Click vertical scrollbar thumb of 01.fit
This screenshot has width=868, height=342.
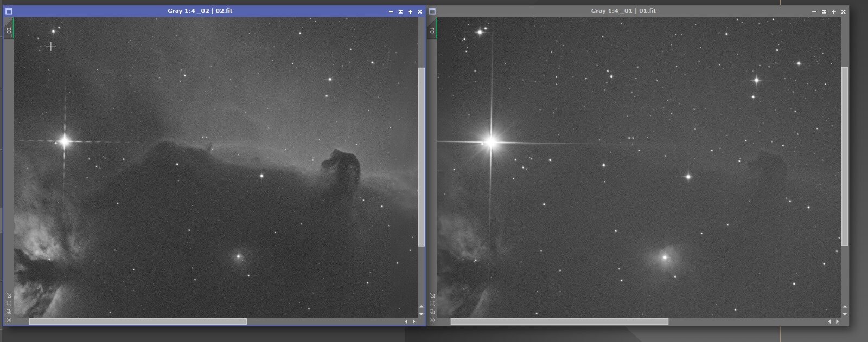[x=845, y=157]
